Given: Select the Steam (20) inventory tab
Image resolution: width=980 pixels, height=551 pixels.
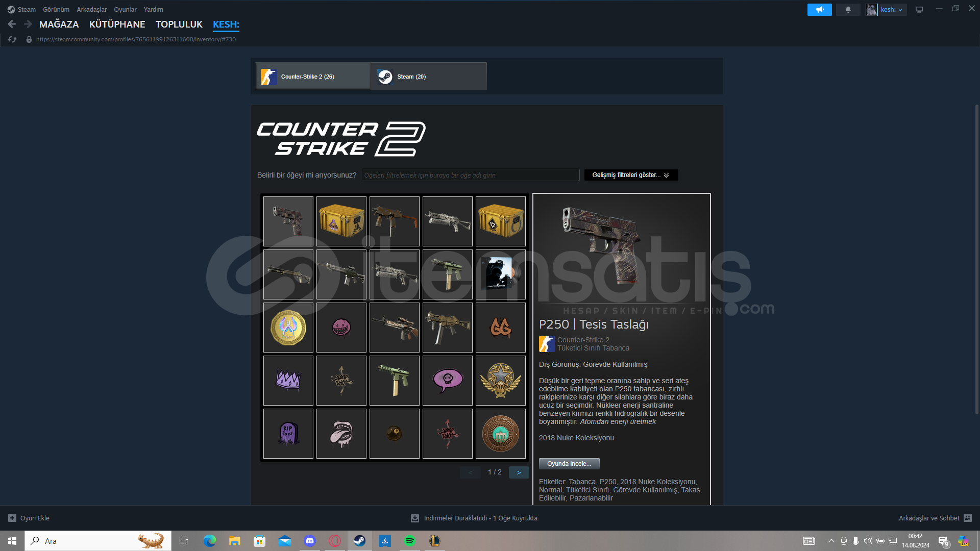Looking at the screenshot, I should pos(429,77).
